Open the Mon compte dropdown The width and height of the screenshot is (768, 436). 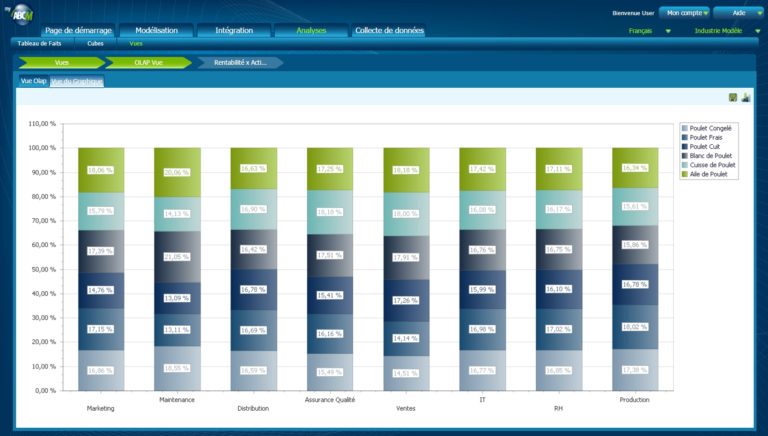[x=684, y=13]
